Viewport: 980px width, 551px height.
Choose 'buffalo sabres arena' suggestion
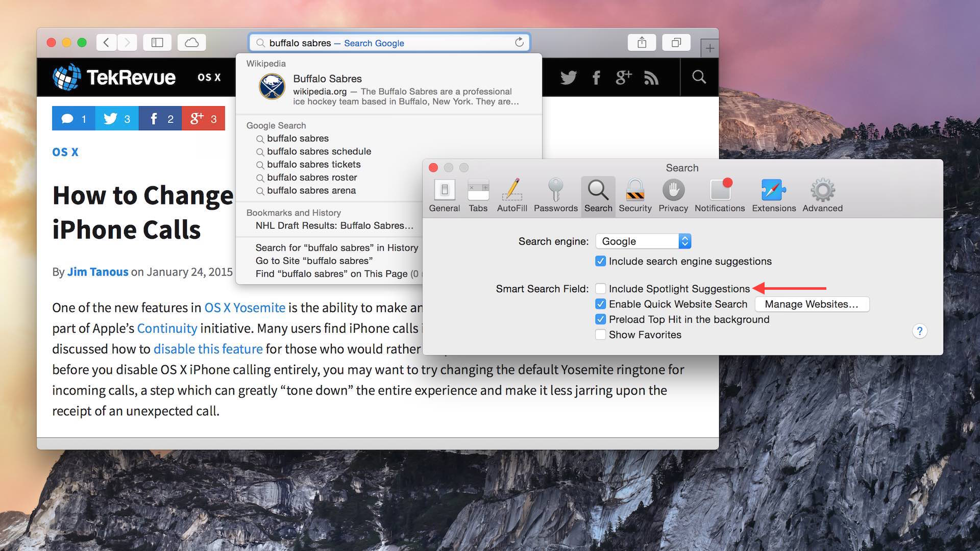click(x=329, y=190)
